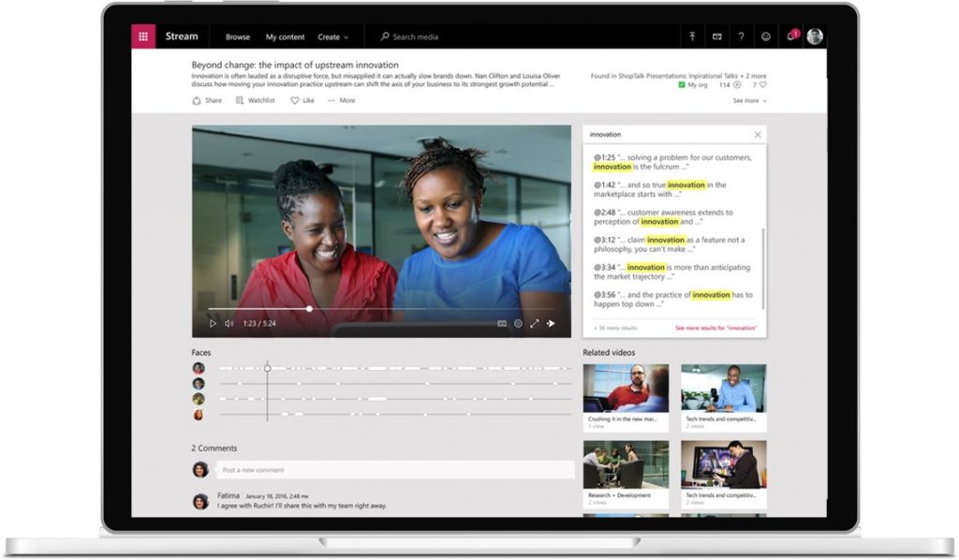Open the closed captions icon in the player

[501, 323]
